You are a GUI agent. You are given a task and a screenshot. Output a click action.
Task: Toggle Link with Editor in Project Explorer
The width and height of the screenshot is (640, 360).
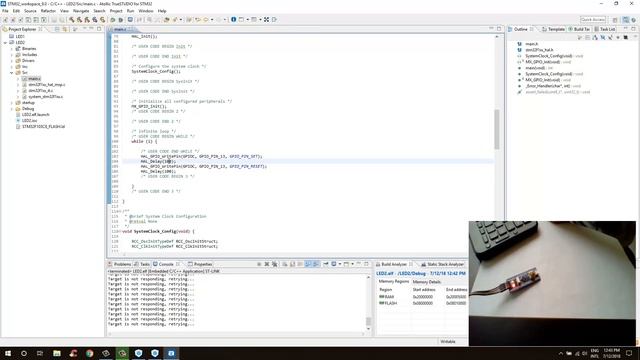pos(65,29)
